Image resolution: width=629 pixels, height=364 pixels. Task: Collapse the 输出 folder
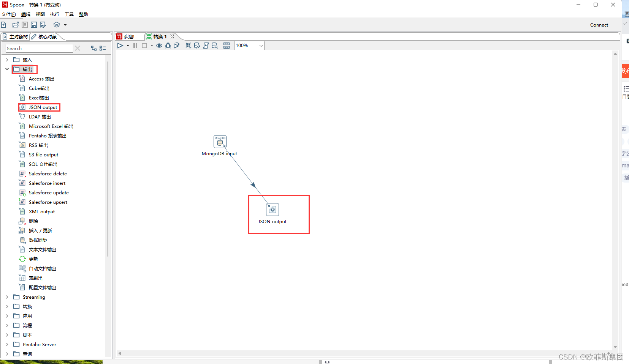[7, 69]
